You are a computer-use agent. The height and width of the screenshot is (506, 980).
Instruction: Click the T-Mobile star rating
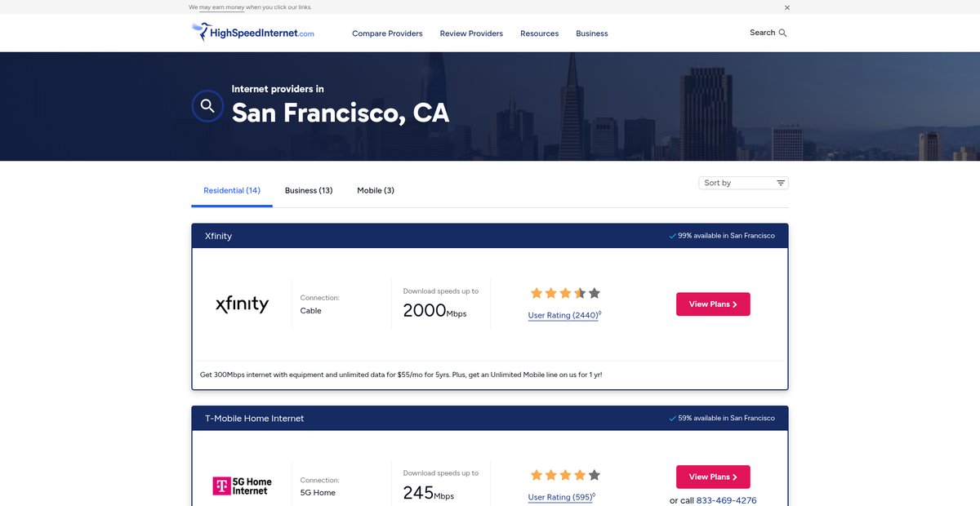point(565,475)
